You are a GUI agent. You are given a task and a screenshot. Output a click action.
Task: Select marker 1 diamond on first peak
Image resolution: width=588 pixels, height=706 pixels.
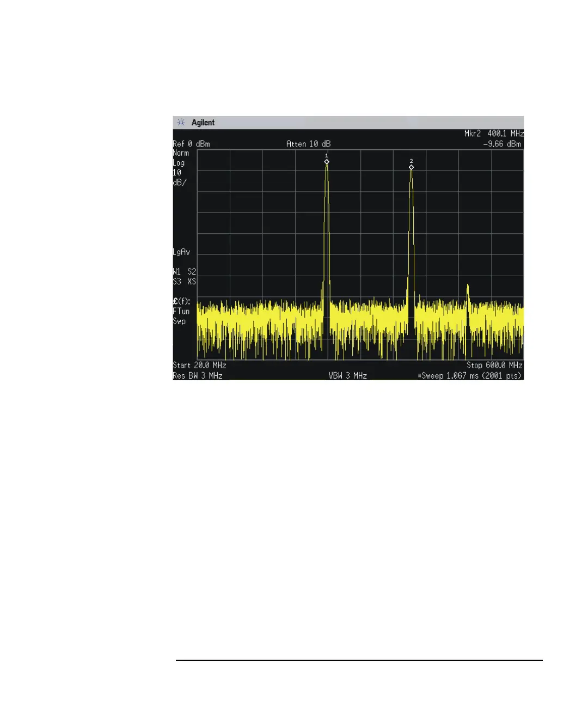point(327,162)
